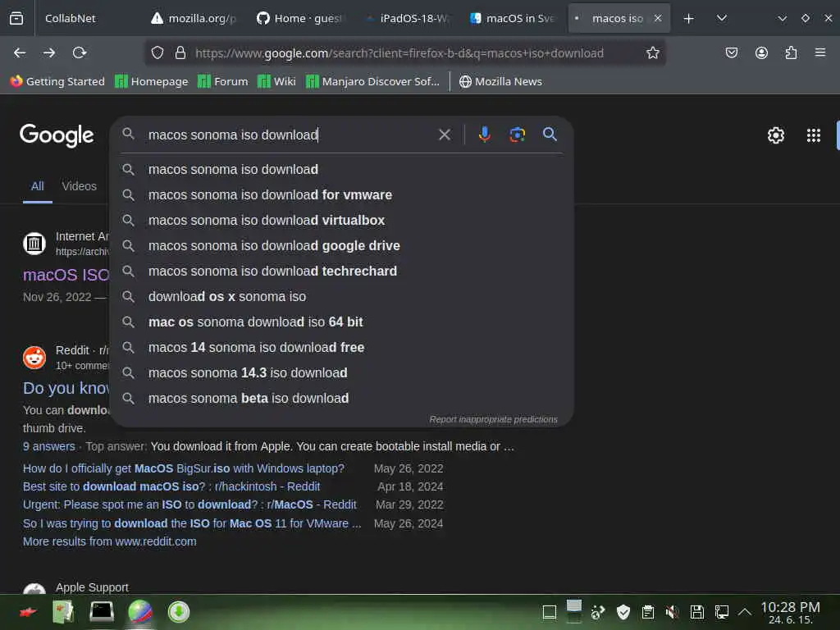Image resolution: width=840 pixels, height=630 pixels.
Task: Open the green download app in taskbar
Action: [x=178, y=612]
